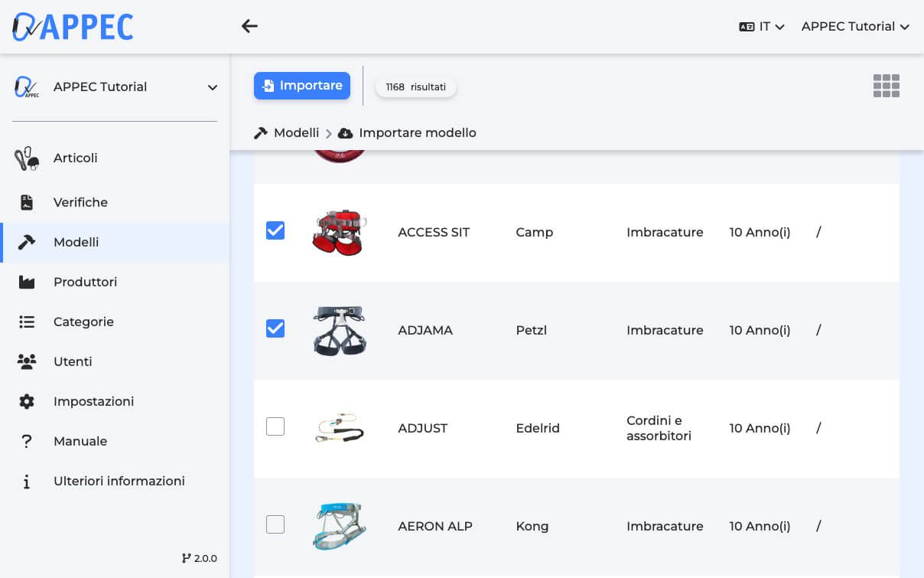
Task: Click the back arrow icon
Action: pyautogui.click(x=249, y=26)
